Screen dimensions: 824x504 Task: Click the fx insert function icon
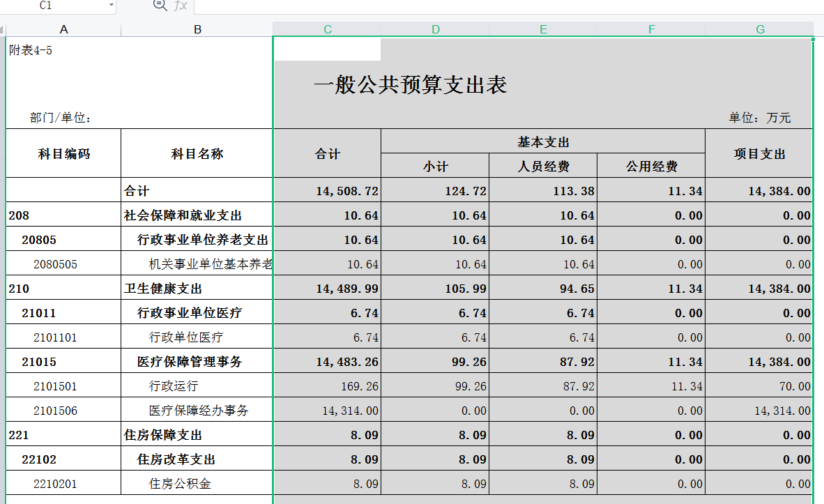[181, 6]
